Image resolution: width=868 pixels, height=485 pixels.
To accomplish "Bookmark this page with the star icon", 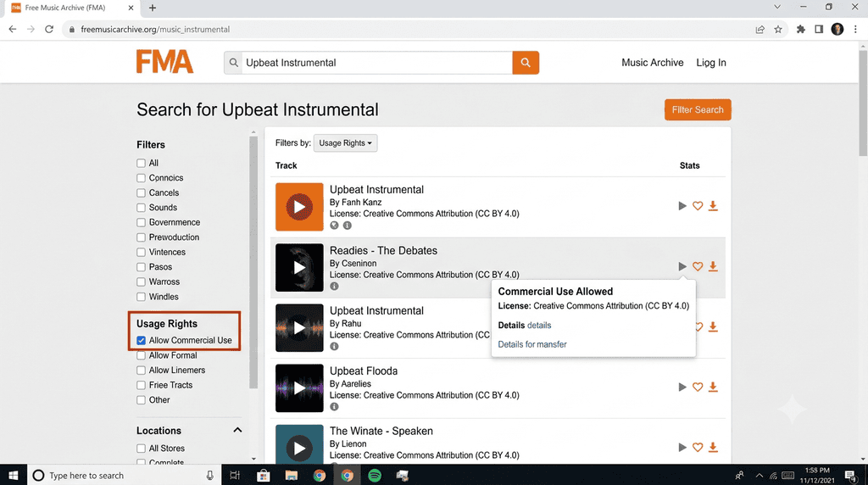I will point(778,30).
